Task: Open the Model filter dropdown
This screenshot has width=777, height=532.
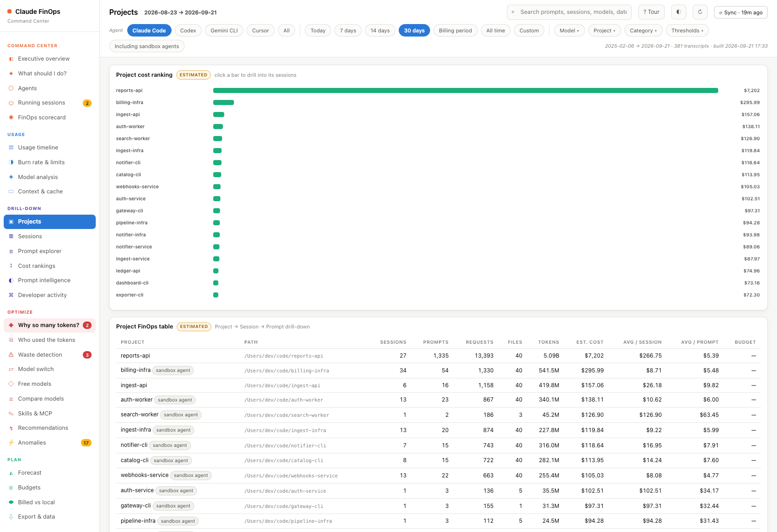Action: tap(569, 31)
